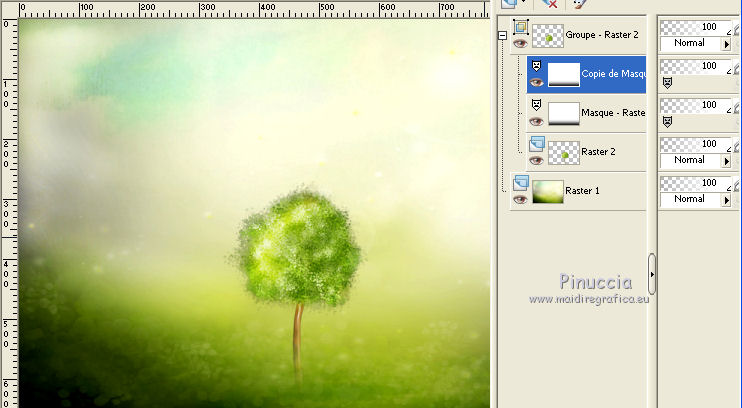Select the Copie de Masque layer name

click(x=613, y=74)
